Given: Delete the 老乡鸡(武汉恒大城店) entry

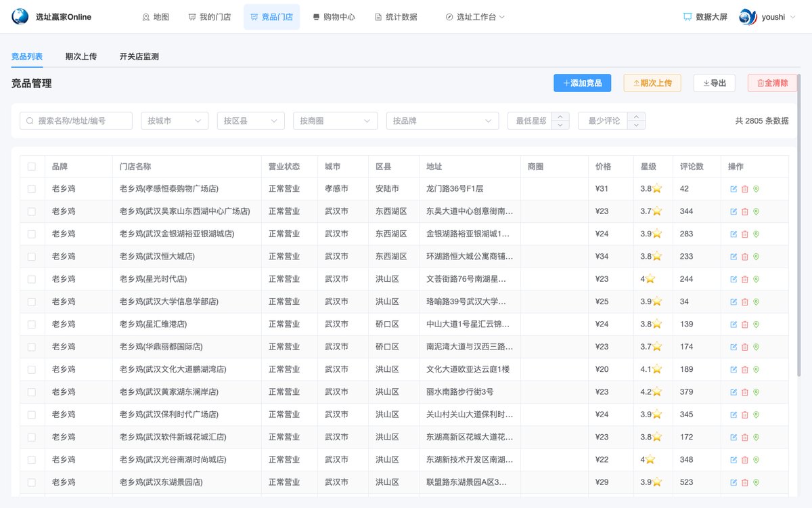Looking at the screenshot, I should 745,257.
